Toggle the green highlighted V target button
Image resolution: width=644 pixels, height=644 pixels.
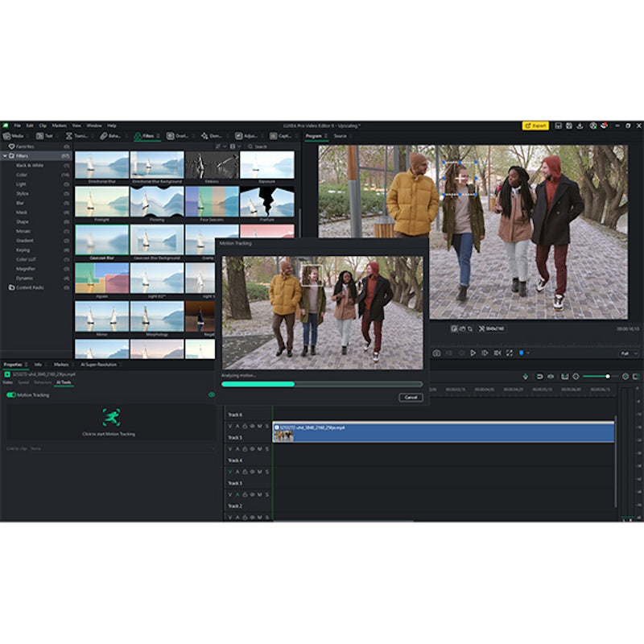point(230,472)
